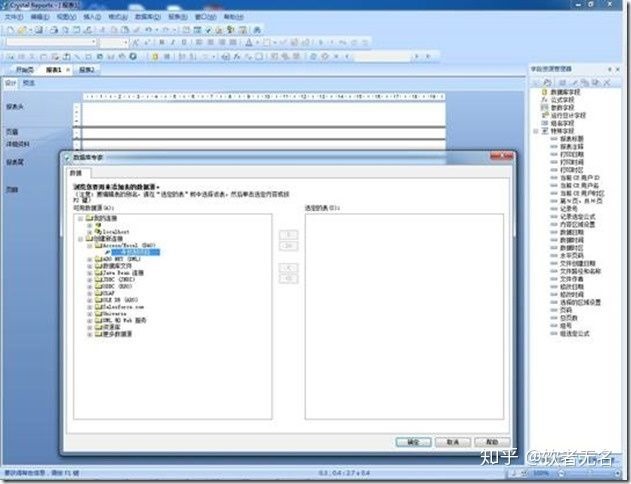Click the Open file toolbar icon
This screenshot has height=484, width=631.
[22, 30]
